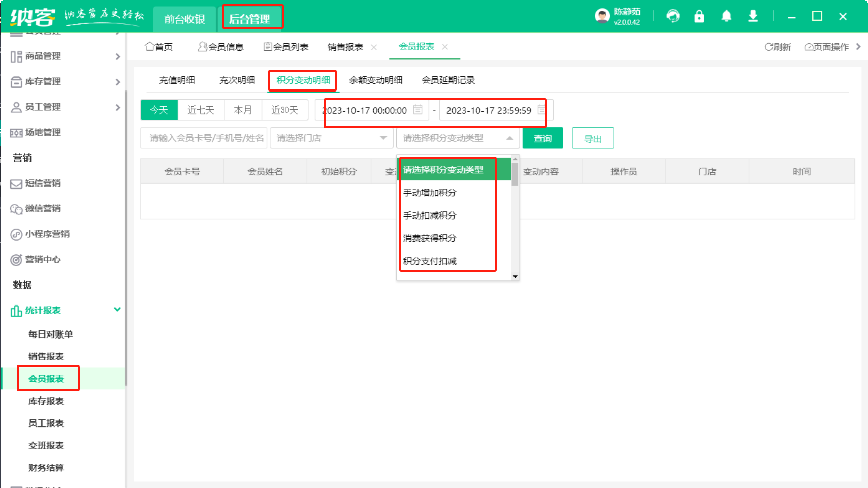Choose 消费获得积分 from the dropdown list
This screenshot has width=868, height=488.
(x=430, y=238)
